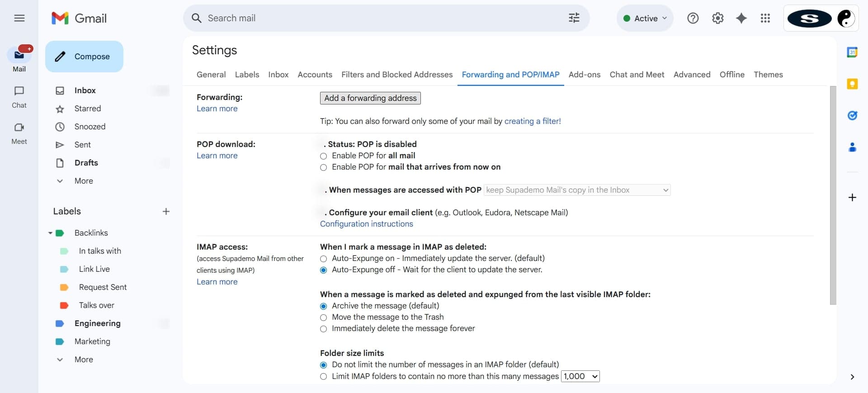The height and width of the screenshot is (393, 868).
Task: Click the Compose button
Action: point(84,57)
